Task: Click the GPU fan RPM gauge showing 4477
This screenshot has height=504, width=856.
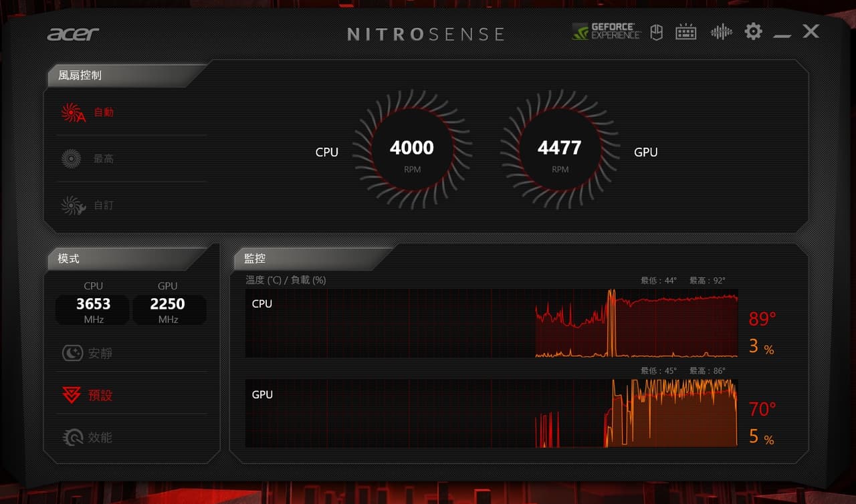Action: [559, 148]
